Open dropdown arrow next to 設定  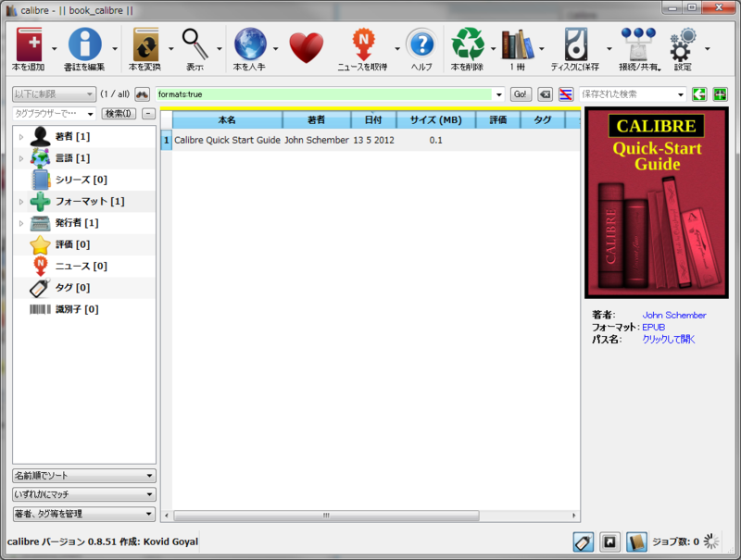tap(707, 49)
